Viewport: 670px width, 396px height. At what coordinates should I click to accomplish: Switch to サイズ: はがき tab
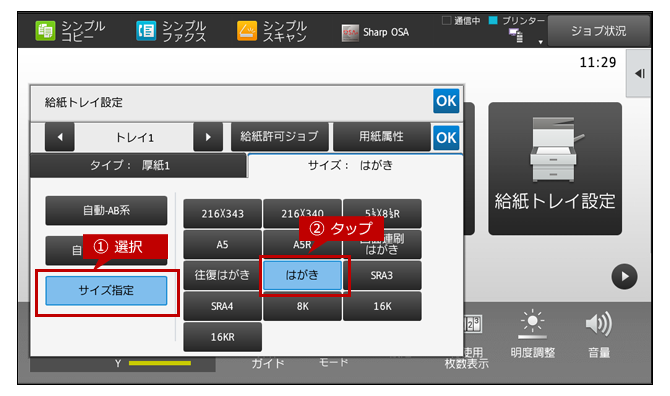click(356, 165)
